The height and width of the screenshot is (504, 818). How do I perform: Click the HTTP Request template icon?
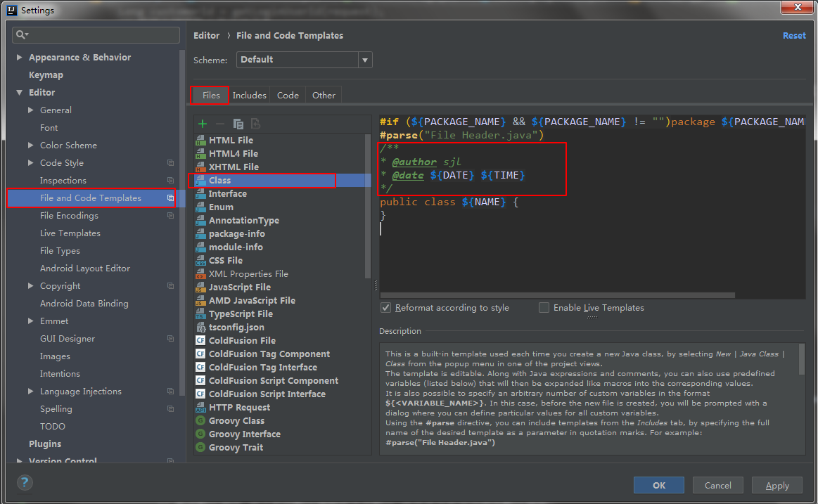(200, 408)
